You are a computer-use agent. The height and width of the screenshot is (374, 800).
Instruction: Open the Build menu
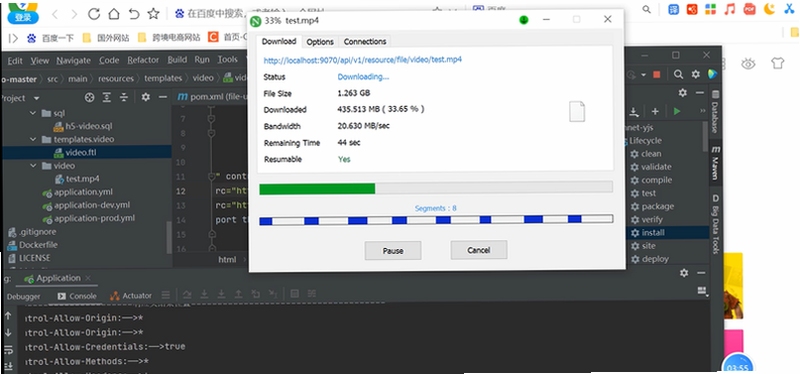(177, 60)
